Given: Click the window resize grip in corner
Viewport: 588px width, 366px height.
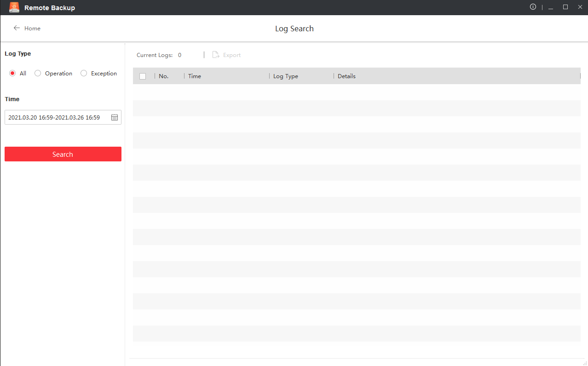Looking at the screenshot, I should [x=585, y=363].
